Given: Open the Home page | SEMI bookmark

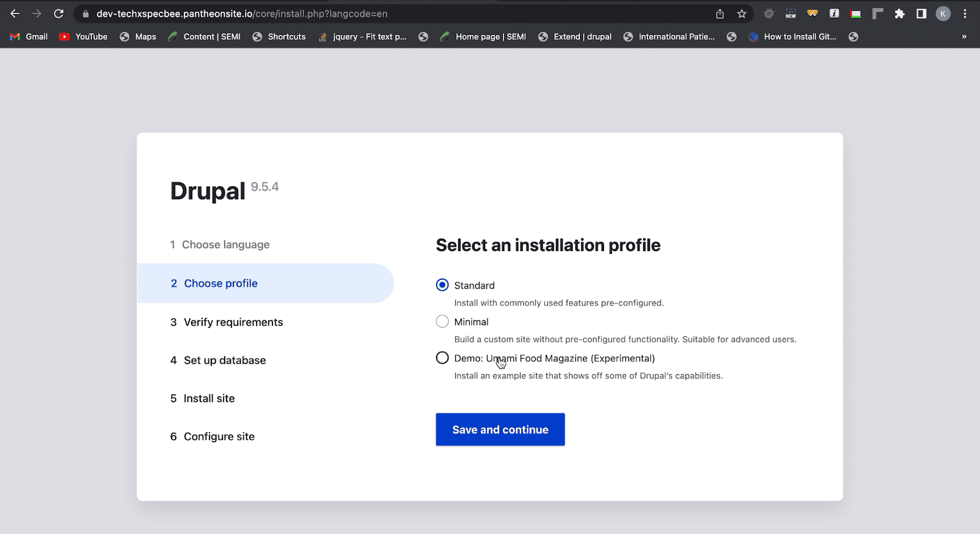Looking at the screenshot, I should 483,37.
